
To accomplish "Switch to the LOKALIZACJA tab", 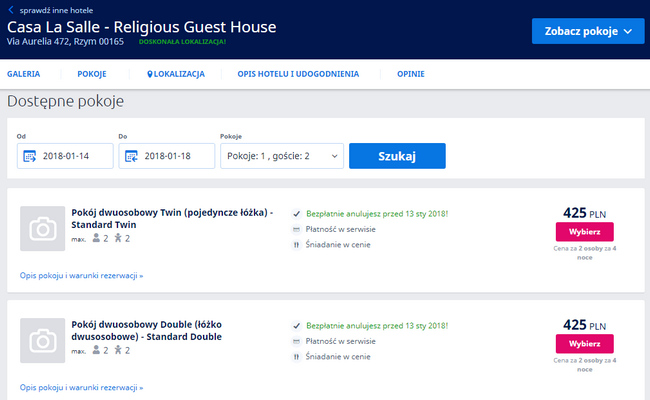I will coord(176,74).
